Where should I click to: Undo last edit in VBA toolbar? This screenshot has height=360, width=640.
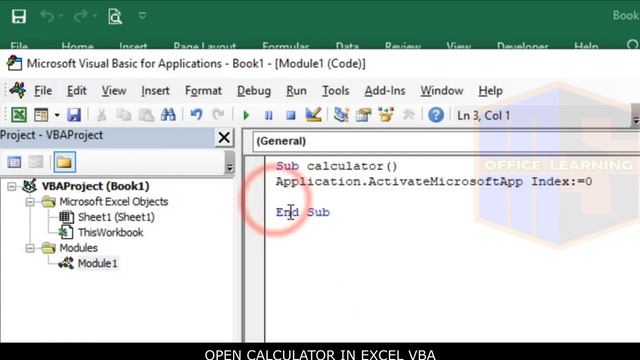(x=196, y=115)
